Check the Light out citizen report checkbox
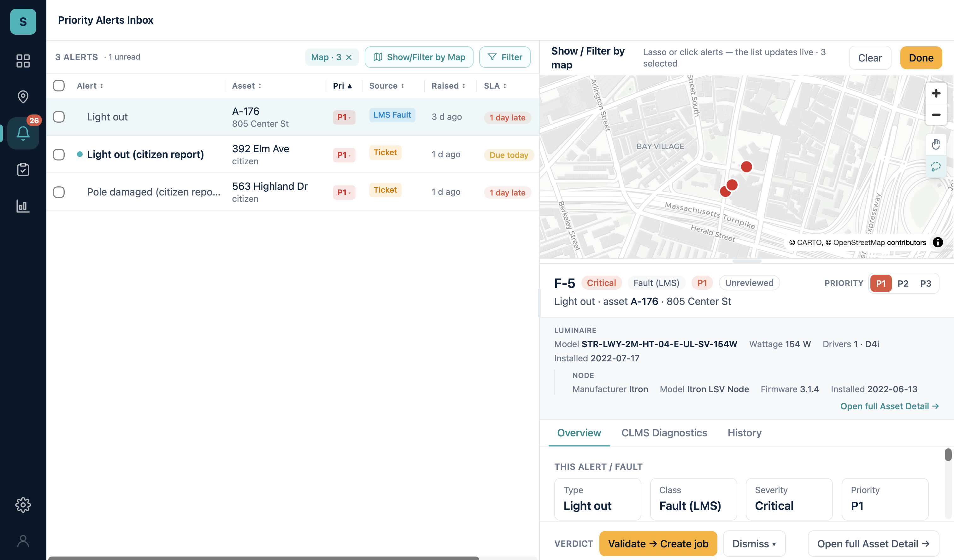954x560 pixels. pyautogui.click(x=59, y=155)
